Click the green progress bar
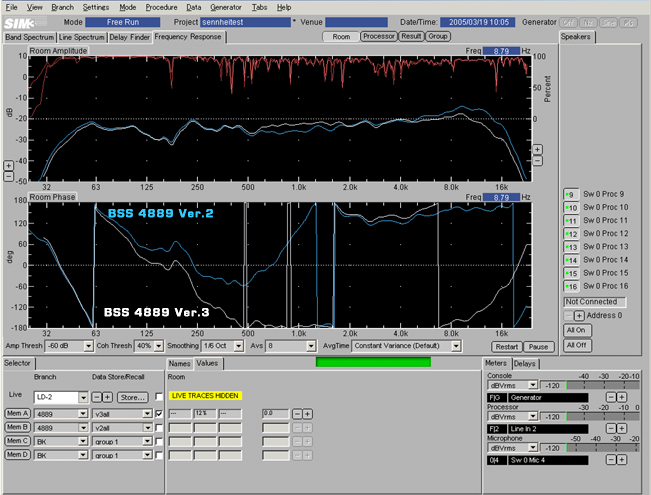Screen dimensions: 651x495 (x=373, y=362)
